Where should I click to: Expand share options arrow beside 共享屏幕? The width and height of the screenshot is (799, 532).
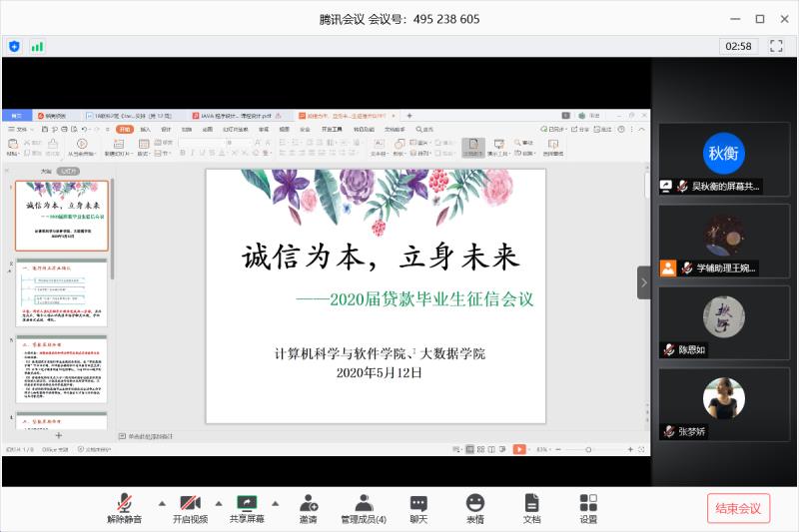[276, 502]
